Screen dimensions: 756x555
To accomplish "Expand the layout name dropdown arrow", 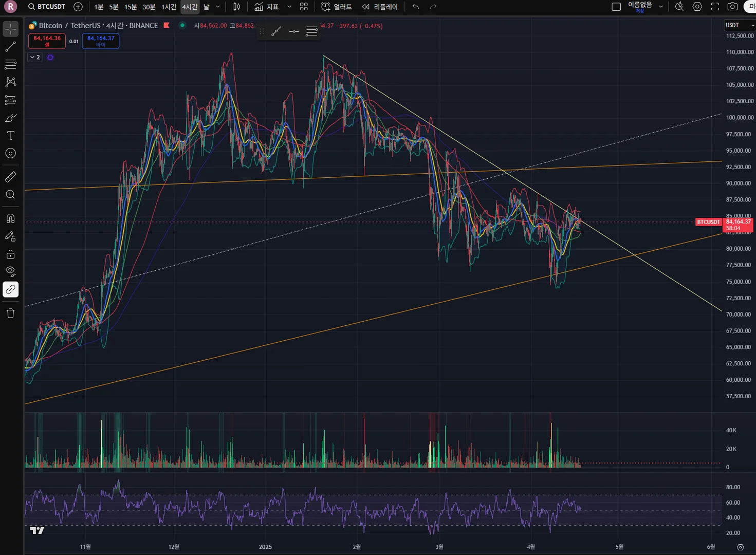I will [661, 7].
